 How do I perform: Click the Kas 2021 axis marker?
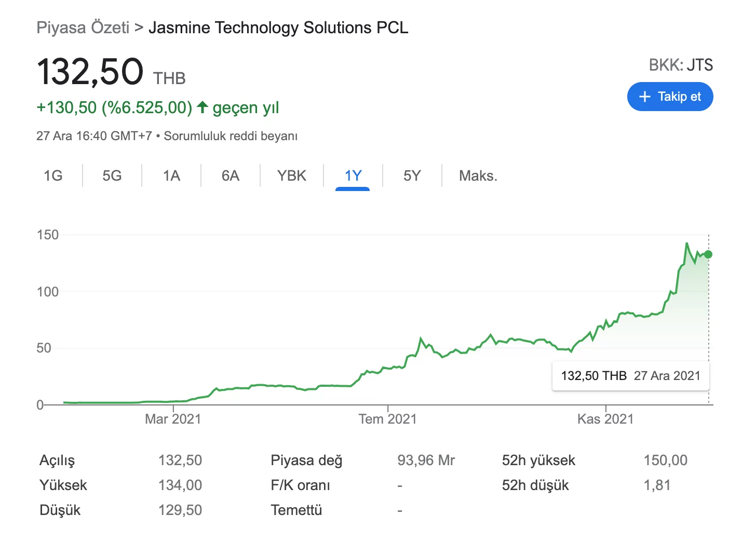coord(605,419)
